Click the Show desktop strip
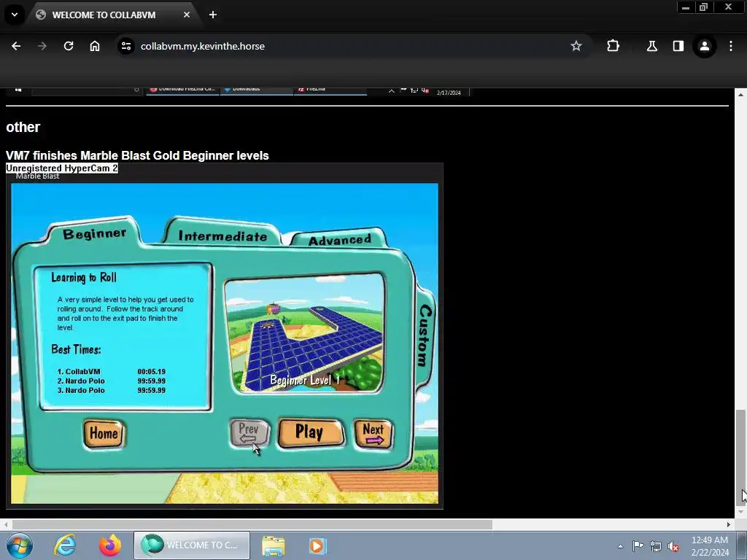Screen dimensions: 747x560 pos(742,545)
